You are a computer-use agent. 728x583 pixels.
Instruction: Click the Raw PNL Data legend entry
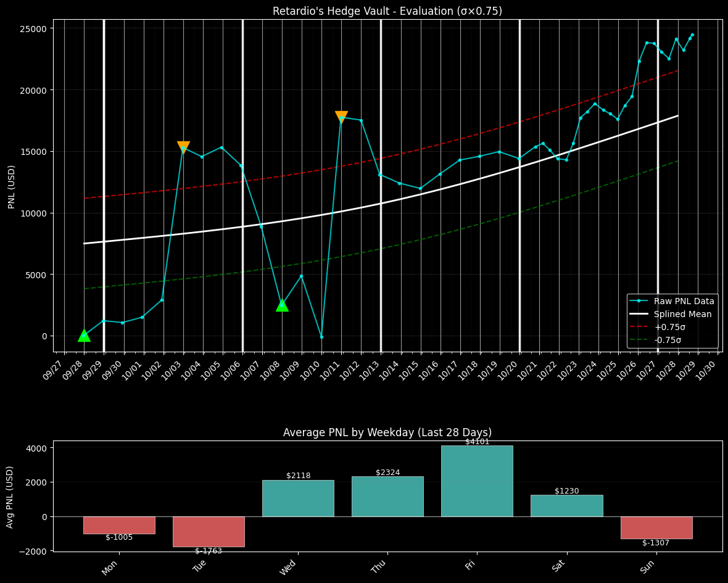[x=684, y=301]
